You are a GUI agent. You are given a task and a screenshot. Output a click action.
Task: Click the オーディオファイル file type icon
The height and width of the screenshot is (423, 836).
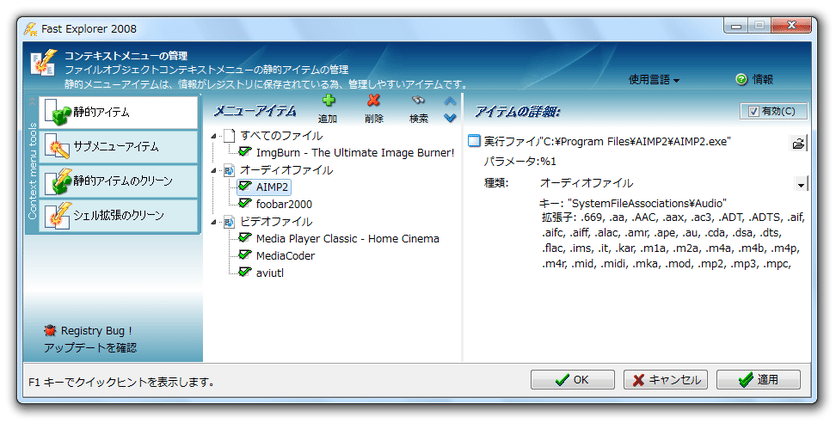click(x=229, y=170)
